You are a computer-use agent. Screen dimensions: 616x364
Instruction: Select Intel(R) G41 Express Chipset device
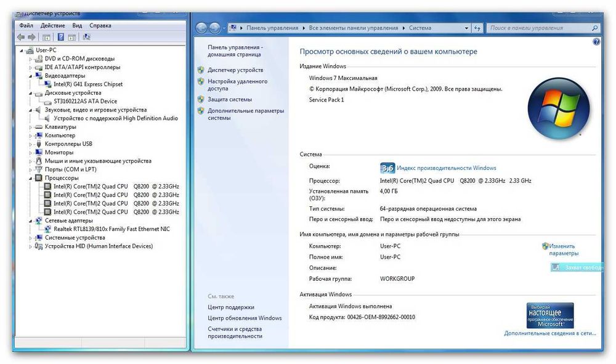pyautogui.click(x=88, y=84)
